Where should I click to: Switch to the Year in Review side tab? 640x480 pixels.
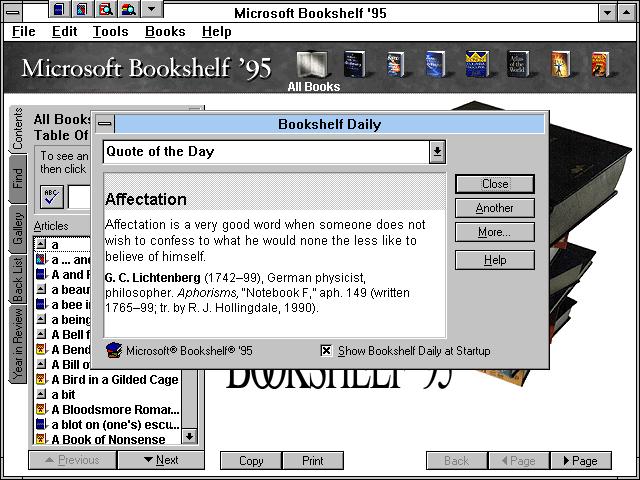click(18, 345)
